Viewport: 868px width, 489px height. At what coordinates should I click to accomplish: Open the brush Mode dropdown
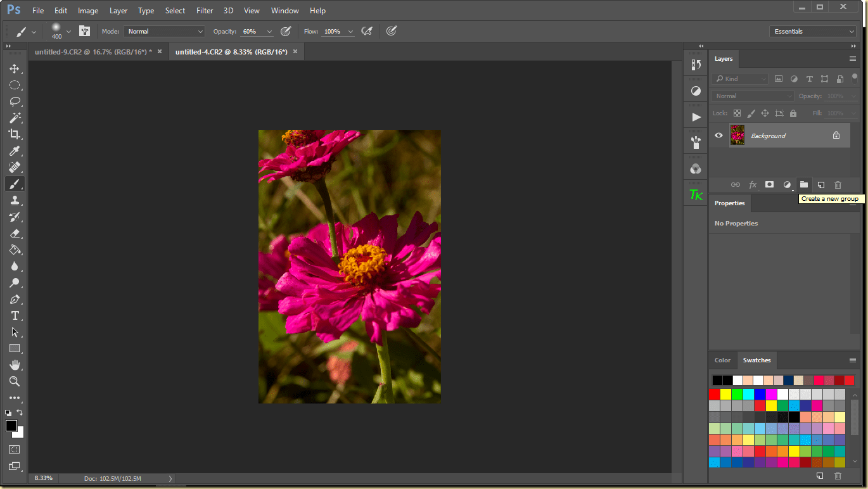(x=164, y=31)
